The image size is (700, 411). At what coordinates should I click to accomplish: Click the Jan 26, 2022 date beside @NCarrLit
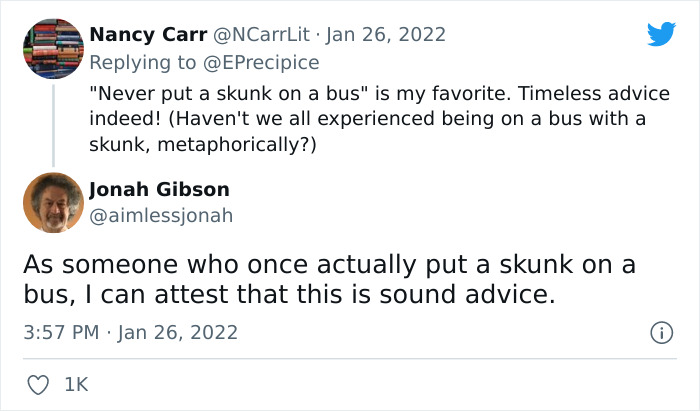click(x=384, y=35)
